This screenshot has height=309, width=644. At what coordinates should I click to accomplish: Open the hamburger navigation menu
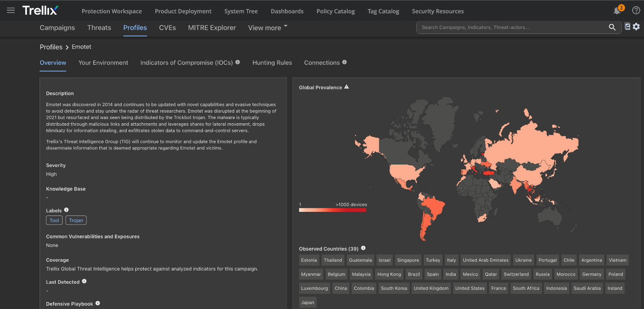pyautogui.click(x=11, y=11)
